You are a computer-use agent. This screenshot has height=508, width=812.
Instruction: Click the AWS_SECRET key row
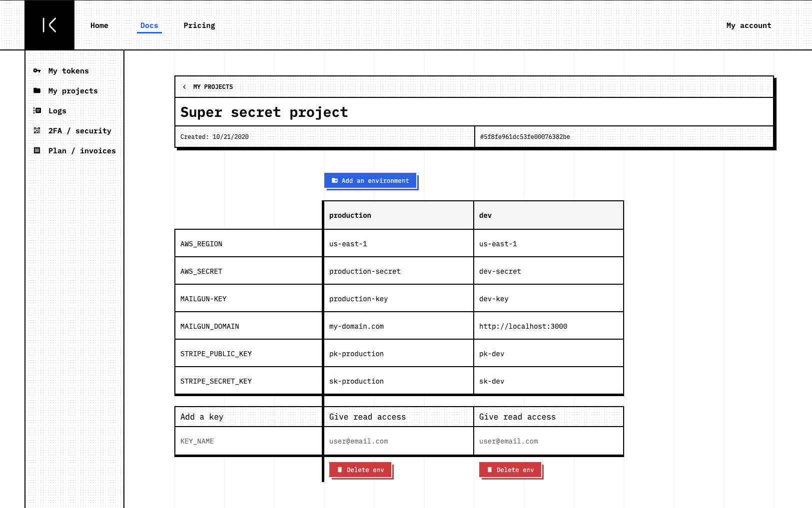coord(248,271)
